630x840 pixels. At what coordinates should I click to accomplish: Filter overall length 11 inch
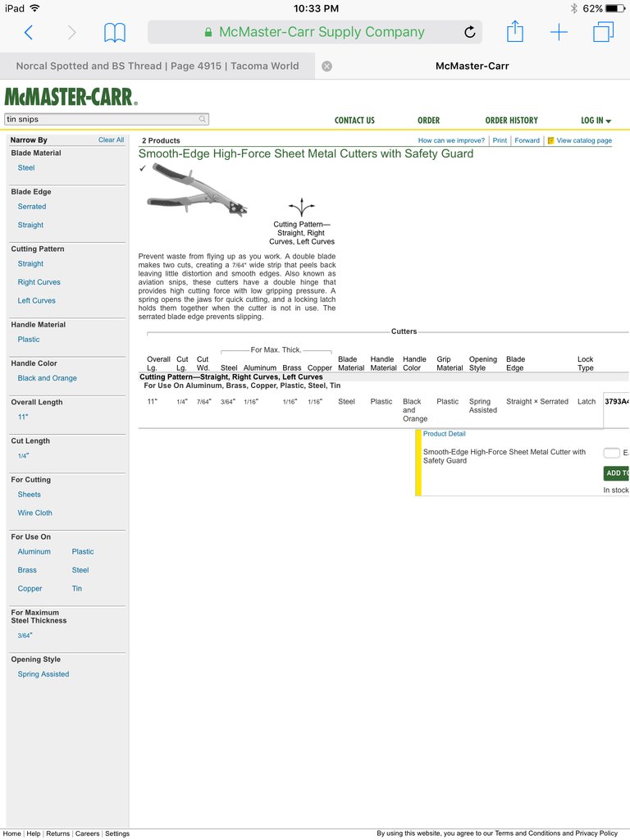(x=23, y=417)
